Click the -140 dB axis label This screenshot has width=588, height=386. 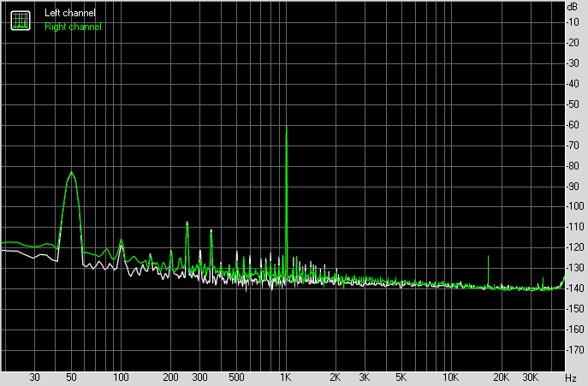pos(575,288)
